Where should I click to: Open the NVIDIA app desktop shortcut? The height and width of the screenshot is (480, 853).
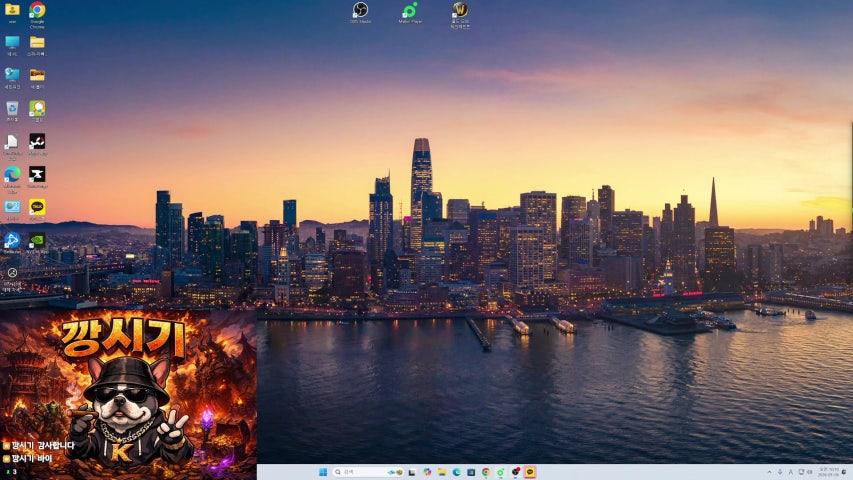(37, 240)
